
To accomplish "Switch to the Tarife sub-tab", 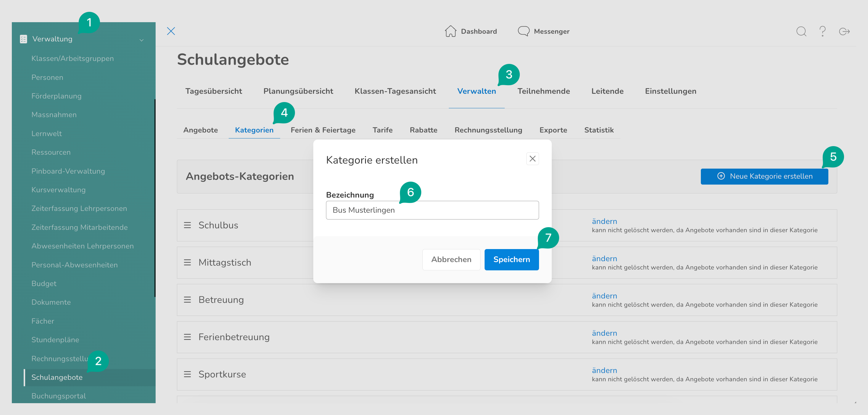I will point(383,130).
